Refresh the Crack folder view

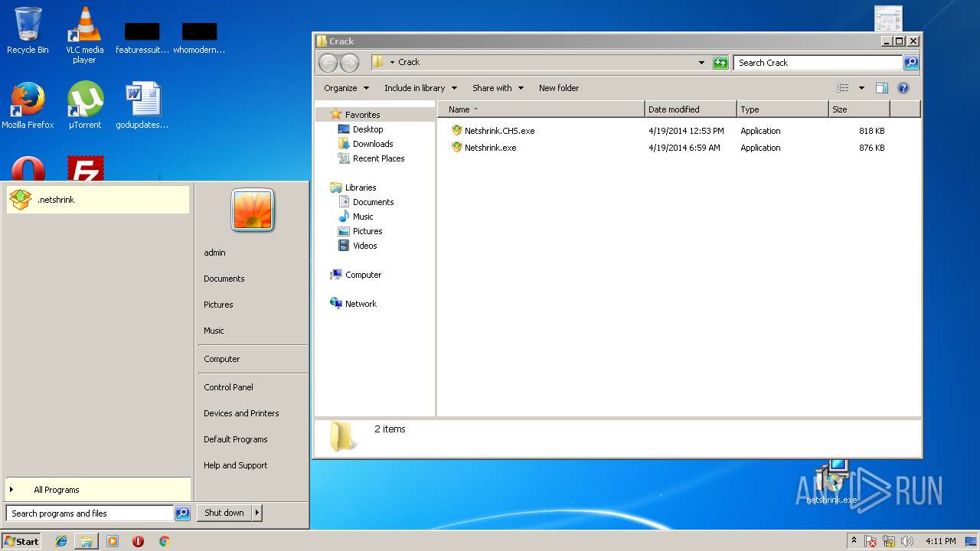click(x=720, y=63)
